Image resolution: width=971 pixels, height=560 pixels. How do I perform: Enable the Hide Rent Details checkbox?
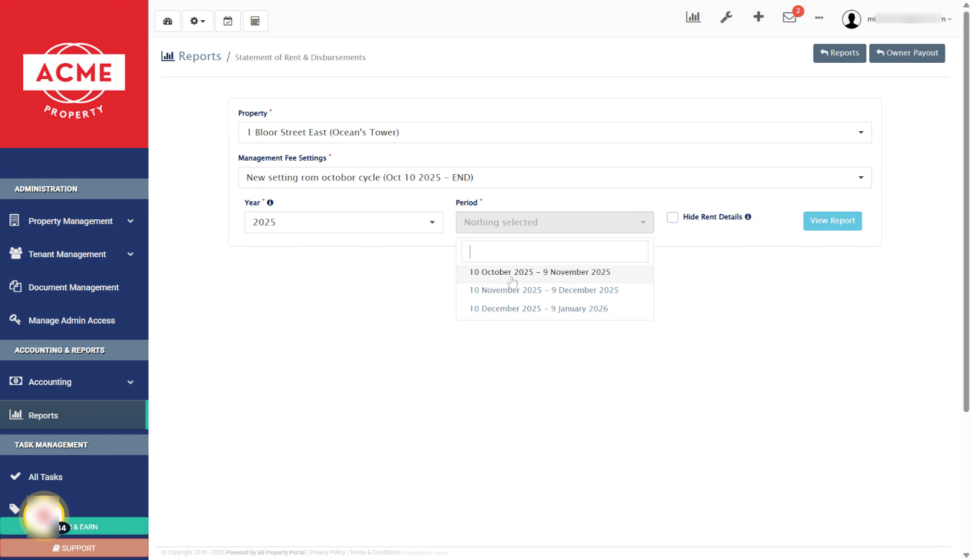(x=673, y=217)
